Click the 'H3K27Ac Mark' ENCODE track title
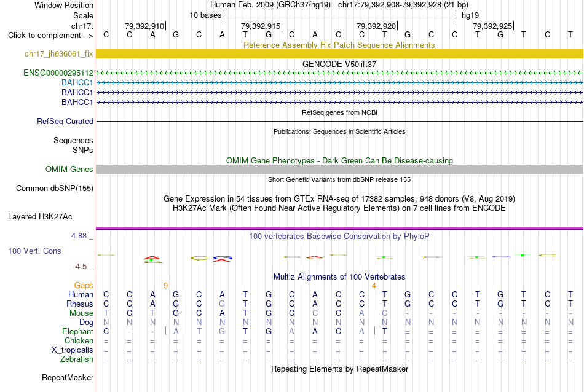This screenshot has height=392, width=584. point(339,208)
